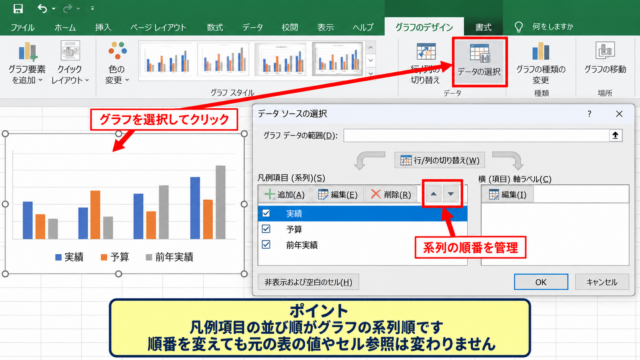
Task: Click the Undo arrow icon
Action: click(42, 8)
